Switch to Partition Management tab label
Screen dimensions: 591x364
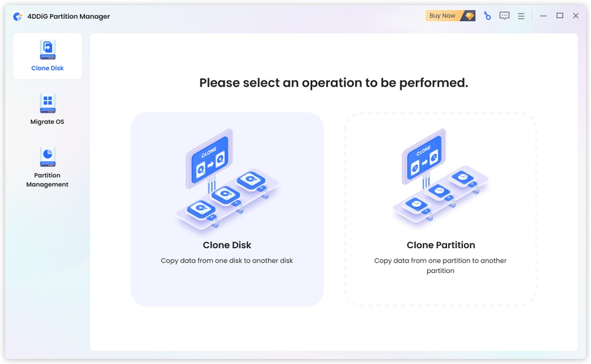(x=47, y=180)
